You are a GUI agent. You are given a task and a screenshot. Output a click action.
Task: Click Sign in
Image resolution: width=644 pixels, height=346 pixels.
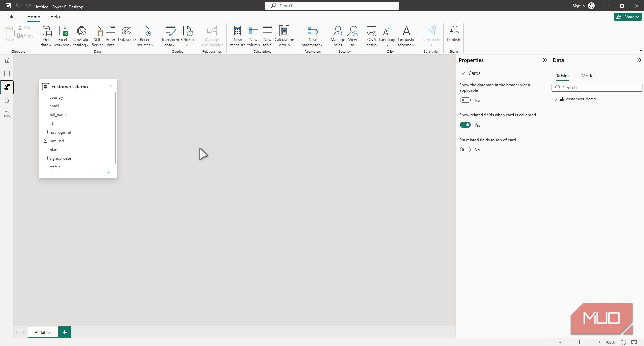[584, 6]
